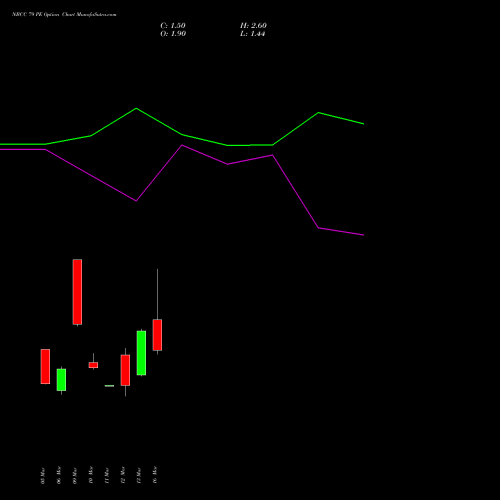This screenshot has height=500, width=500.
Task: Click the low value L: 1.44
Action: click(253, 34)
